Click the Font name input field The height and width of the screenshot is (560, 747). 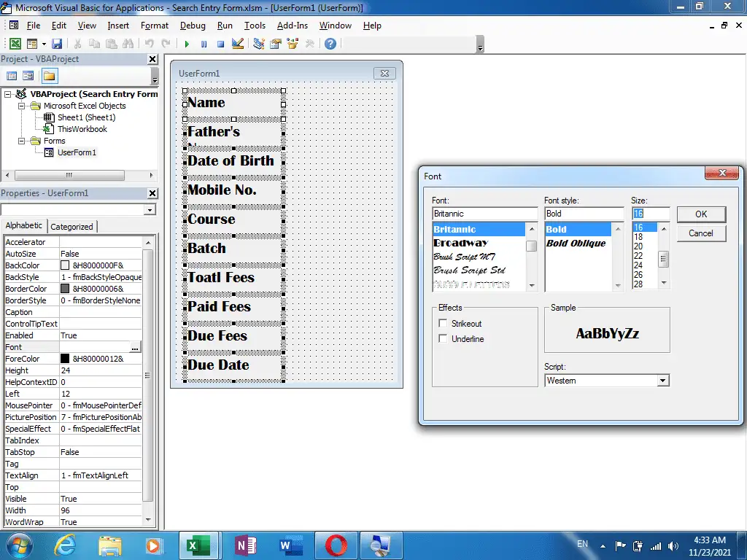484,214
